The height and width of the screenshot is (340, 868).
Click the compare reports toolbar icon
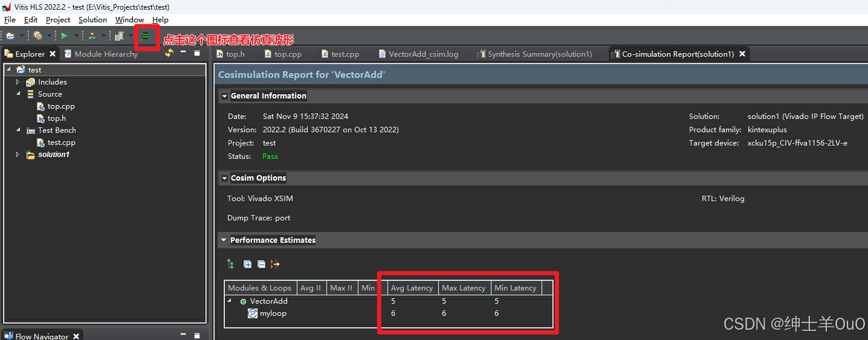(92, 36)
